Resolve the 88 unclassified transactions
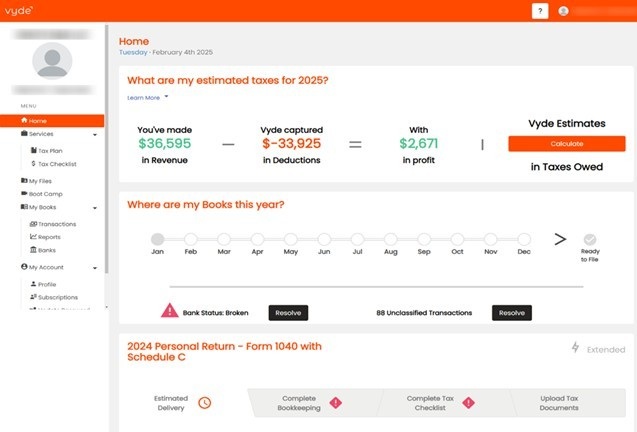The width and height of the screenshot is (637, 432). [x=512, y=313]
